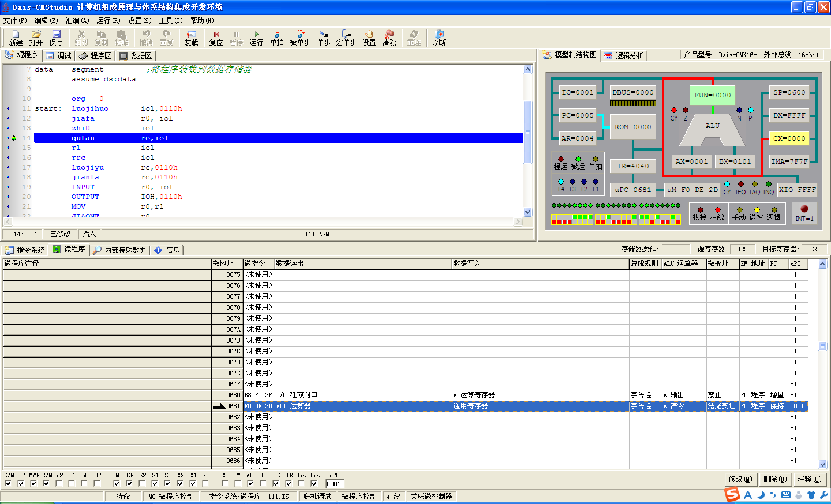Click the 修改(M) button
Image resolution: width=831 pixels, height=504 pixels.
(740, 479)
